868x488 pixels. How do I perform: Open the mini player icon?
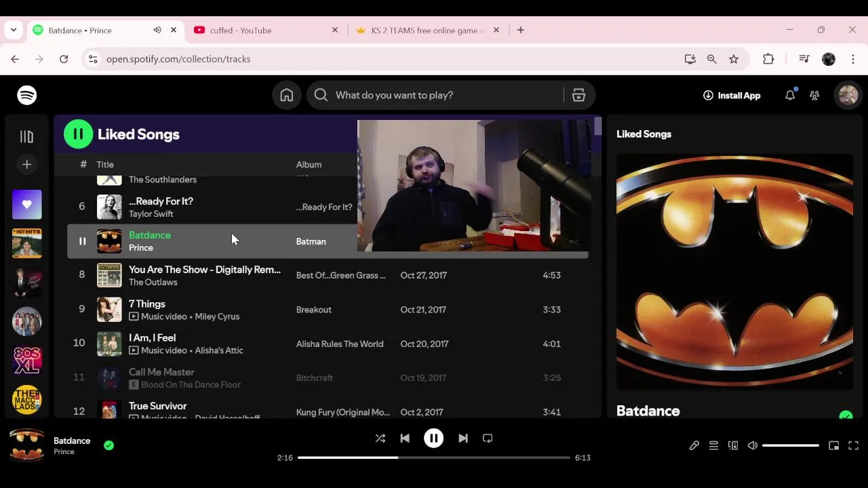click(x=834, y=445)
